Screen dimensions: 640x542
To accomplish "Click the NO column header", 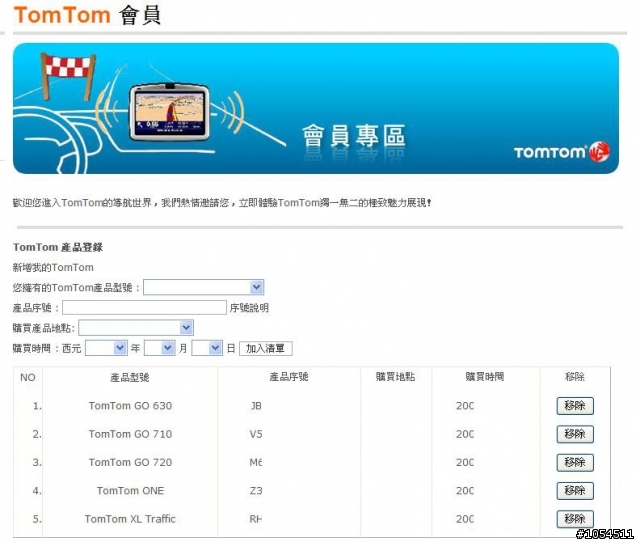I will 28,378.
